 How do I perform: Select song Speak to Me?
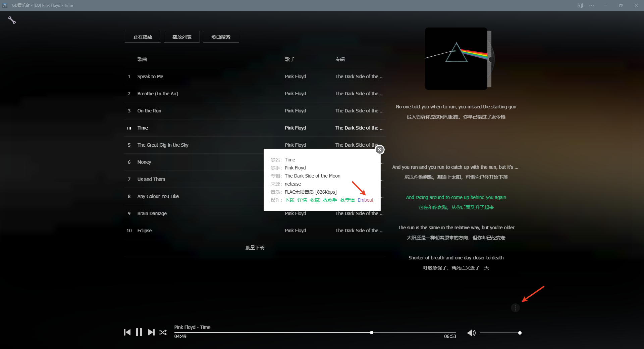[x=150, y=77]
